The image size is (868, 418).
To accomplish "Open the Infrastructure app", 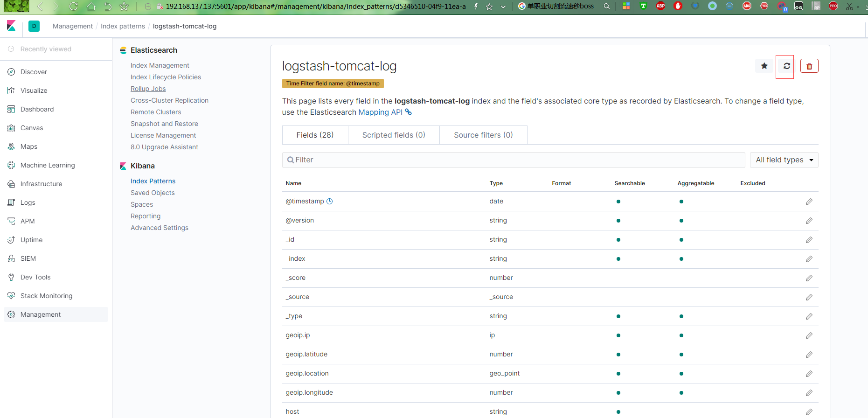I will 41,184.
